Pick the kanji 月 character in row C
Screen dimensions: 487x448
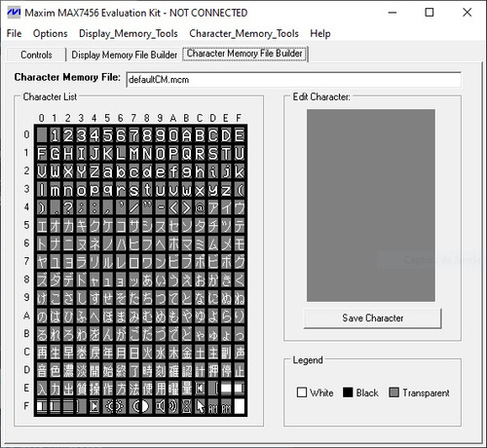121,352
